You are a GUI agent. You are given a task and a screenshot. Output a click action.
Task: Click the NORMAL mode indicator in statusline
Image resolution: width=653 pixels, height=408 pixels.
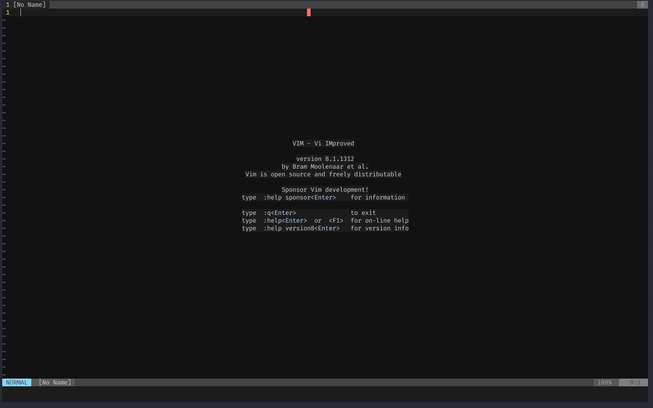click(x=17, y=382)
